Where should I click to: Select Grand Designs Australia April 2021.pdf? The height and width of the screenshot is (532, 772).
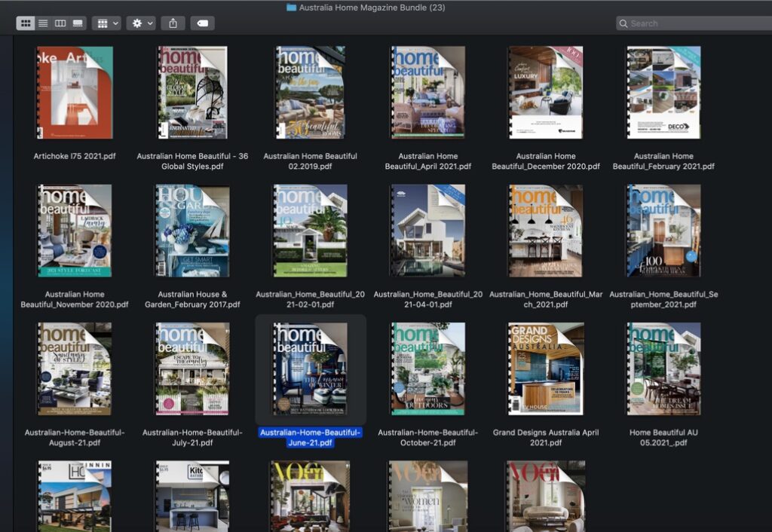click(x=545, y=368)
